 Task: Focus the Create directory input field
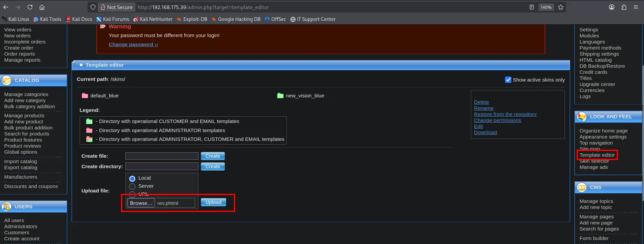(162, 166)
